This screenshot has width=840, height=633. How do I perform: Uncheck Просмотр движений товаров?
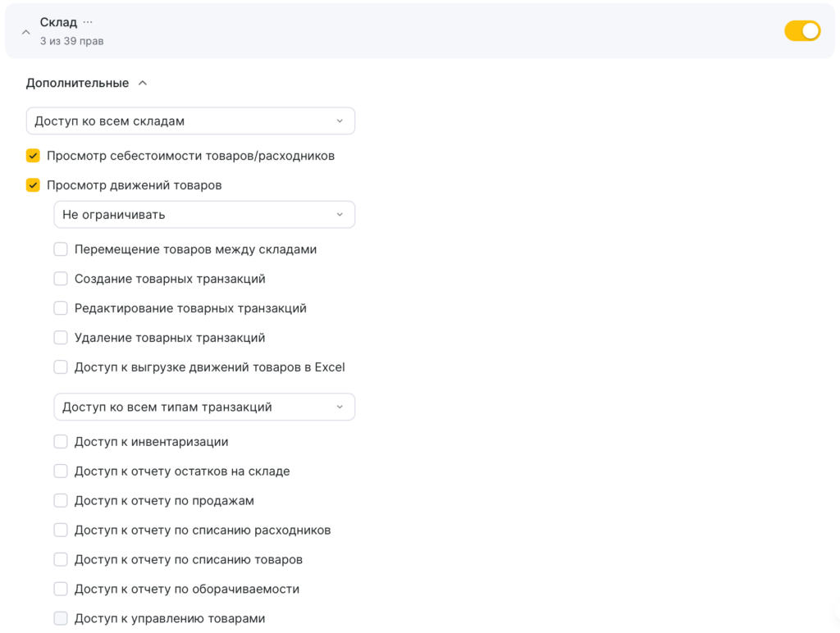click(33, 185)
